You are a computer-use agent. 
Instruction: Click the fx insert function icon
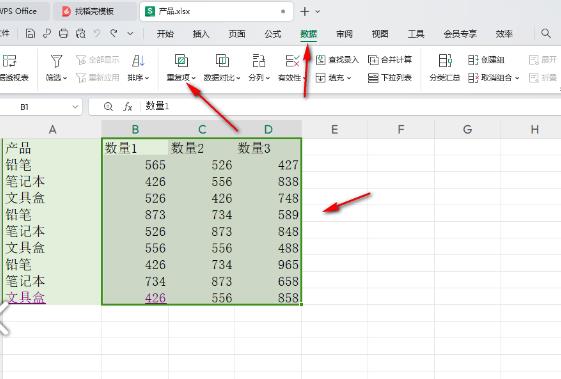point(128,107)
